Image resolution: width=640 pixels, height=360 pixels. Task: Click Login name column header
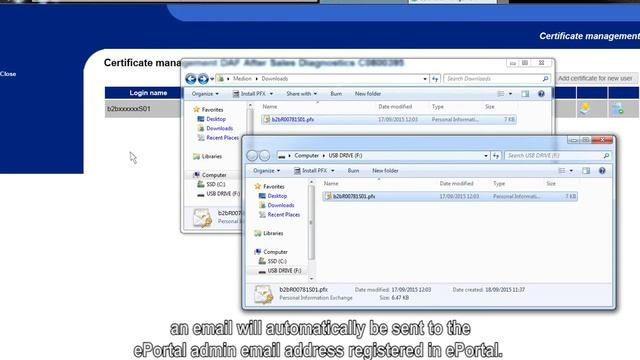coord(148,93)
